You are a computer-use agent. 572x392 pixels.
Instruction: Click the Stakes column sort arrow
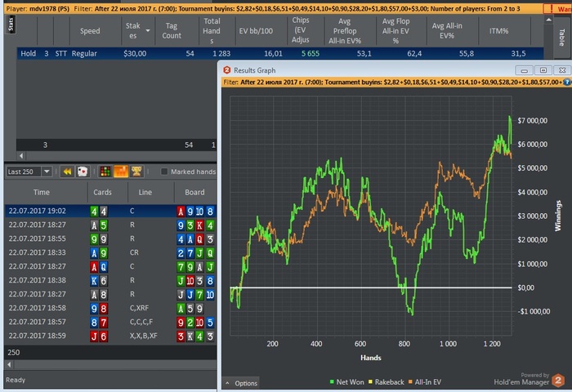(x=148, y=31)
